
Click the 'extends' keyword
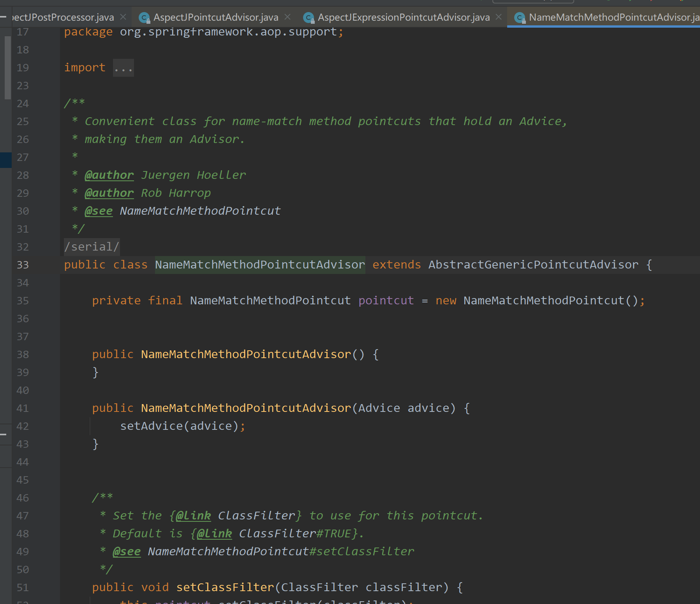[x=397, y=265]
